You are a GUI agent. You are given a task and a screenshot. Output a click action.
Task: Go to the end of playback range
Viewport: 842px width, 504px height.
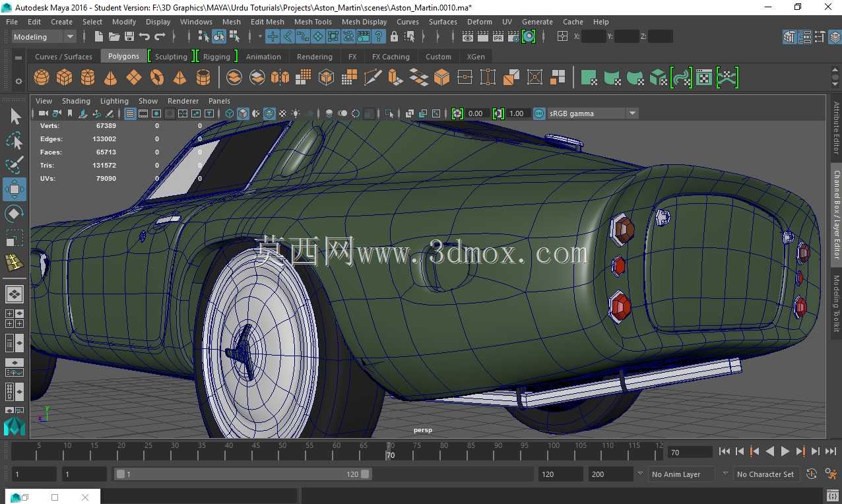pyautogui.click(x=831, y=451)
